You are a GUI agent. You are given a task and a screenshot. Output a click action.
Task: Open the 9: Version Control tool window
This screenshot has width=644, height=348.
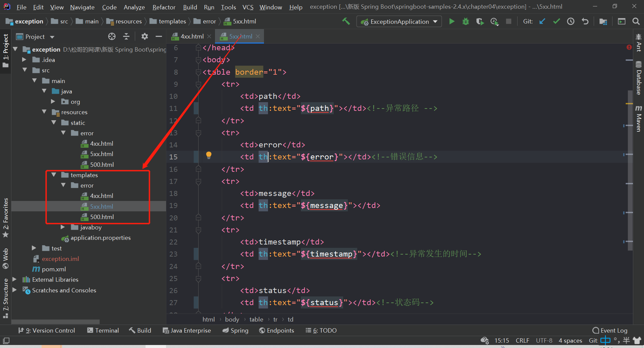(x=47, y=331)
